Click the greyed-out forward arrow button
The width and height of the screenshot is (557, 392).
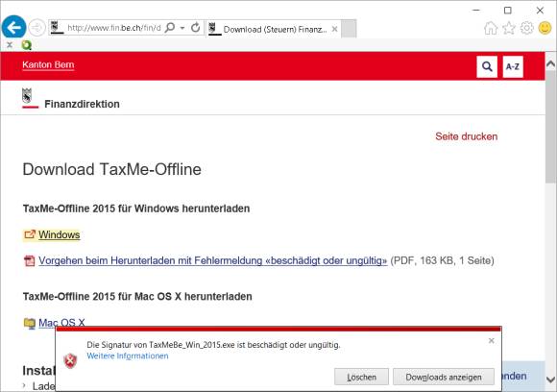[x=36, y=27]
